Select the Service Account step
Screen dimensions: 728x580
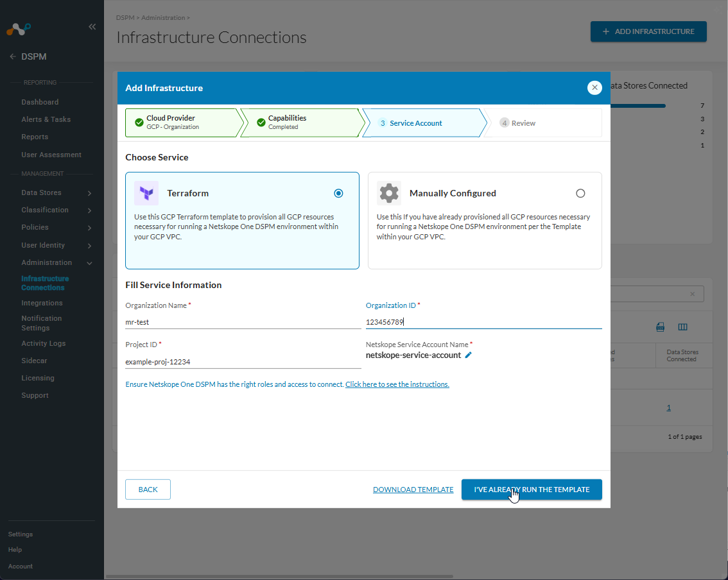coord(424,123)
